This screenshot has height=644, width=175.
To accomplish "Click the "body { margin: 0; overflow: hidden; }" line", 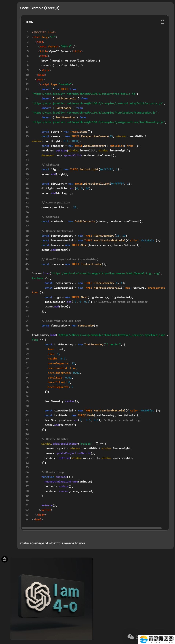I will 71,60.
